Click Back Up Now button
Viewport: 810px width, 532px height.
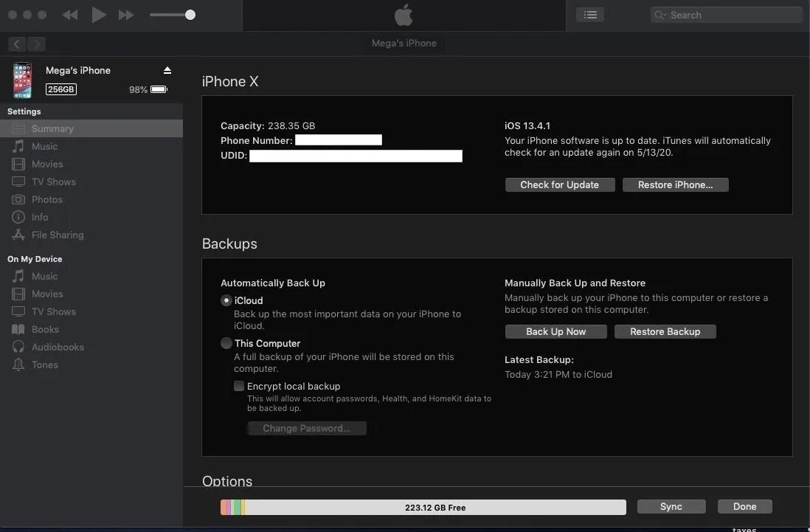[555, 331]
